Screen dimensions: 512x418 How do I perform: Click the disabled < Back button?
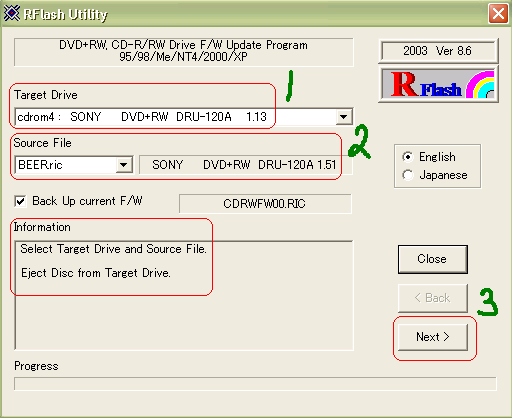(x=433, y=298)
